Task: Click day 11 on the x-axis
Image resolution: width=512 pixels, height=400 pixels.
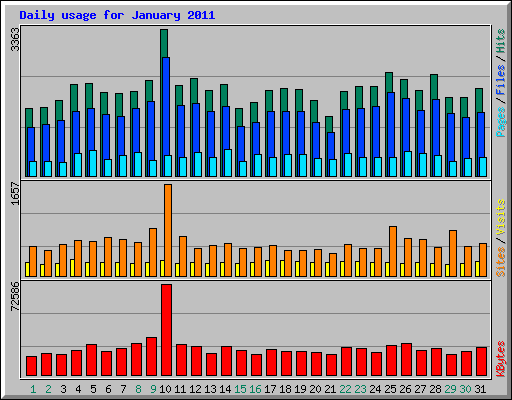Action: (180, 389)
